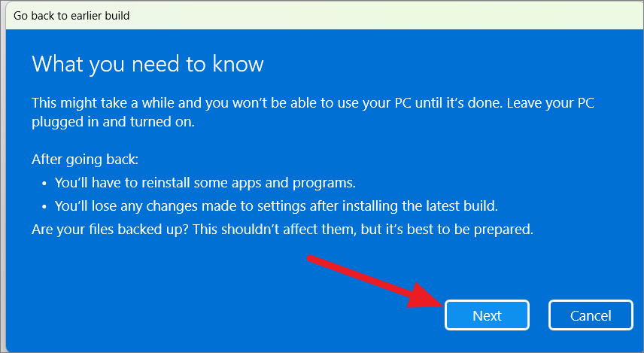644x353 pixels.
Task: Click the 'This shouldn't affect them' sentence
Action: coord(274,230)
